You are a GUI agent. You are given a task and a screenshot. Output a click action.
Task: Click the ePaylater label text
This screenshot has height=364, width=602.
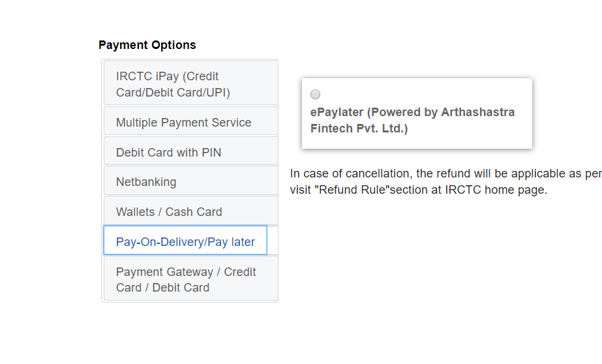coord(336,112)
